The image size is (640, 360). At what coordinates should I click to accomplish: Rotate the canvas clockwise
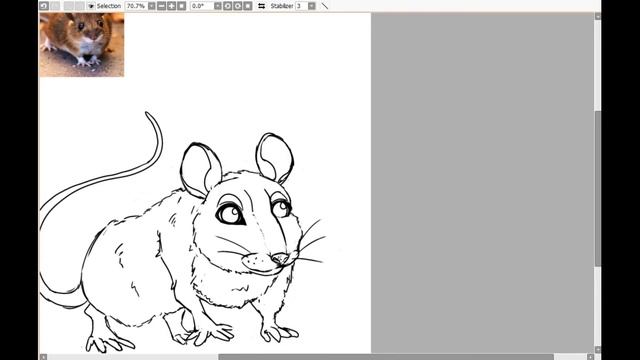tap(238, 6)
